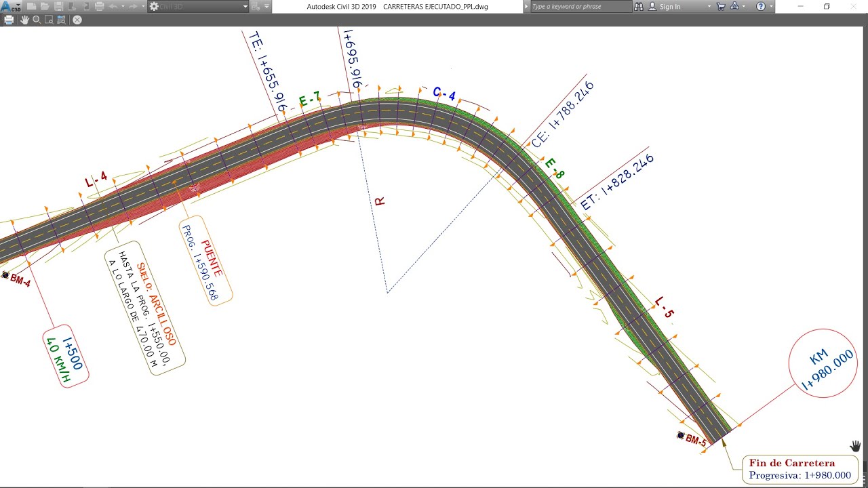Select the Zoom magnifier tool

[x=37, y=20]
